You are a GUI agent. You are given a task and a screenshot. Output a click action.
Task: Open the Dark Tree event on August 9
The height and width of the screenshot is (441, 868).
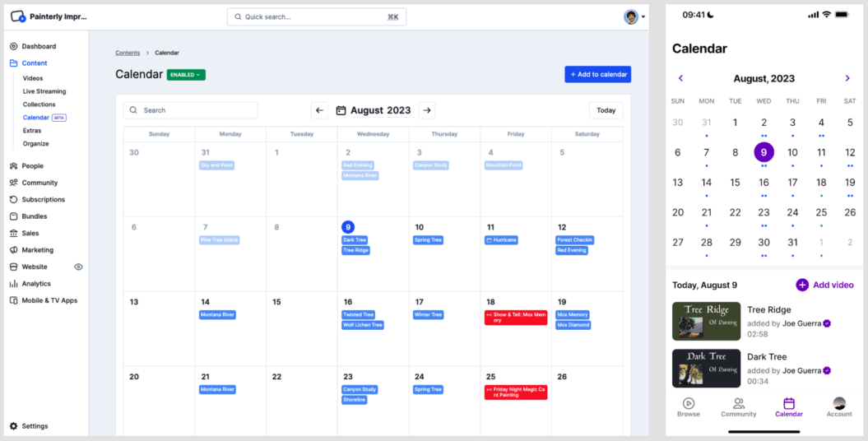tap(355, 240)
